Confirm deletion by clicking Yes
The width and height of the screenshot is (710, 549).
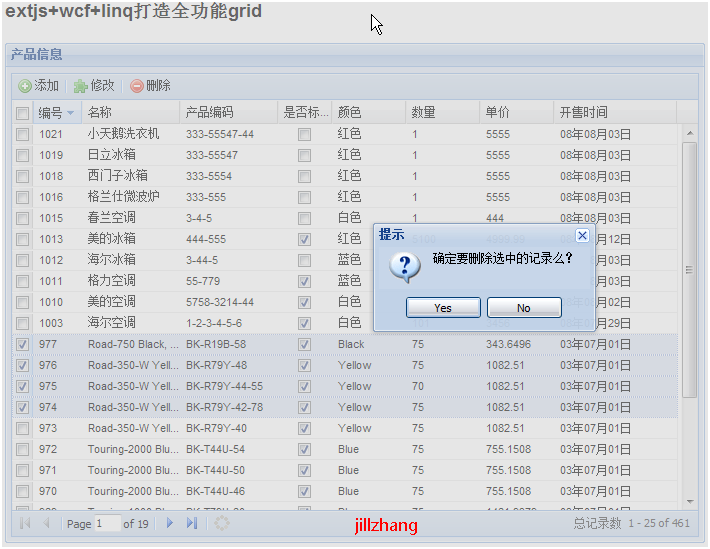443,308
